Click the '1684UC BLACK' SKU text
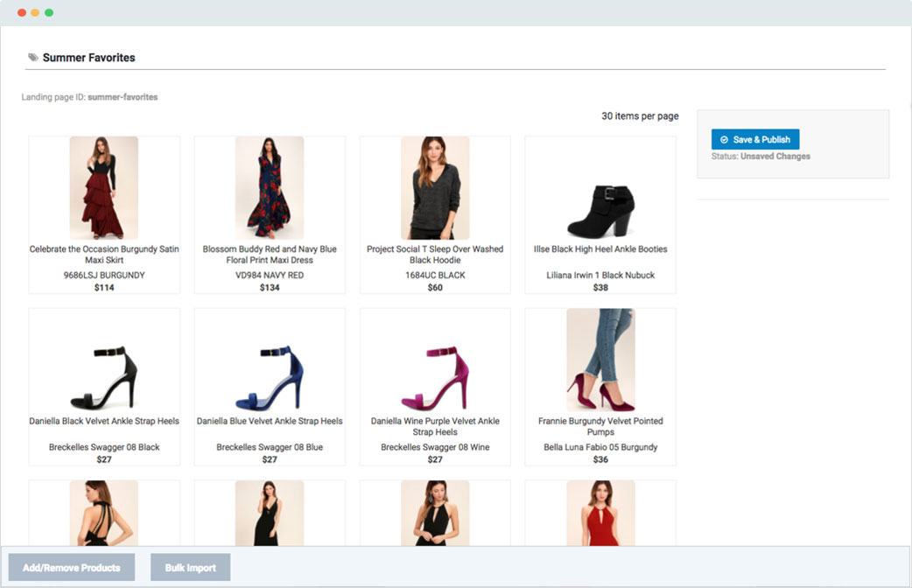 pos(435,275)
